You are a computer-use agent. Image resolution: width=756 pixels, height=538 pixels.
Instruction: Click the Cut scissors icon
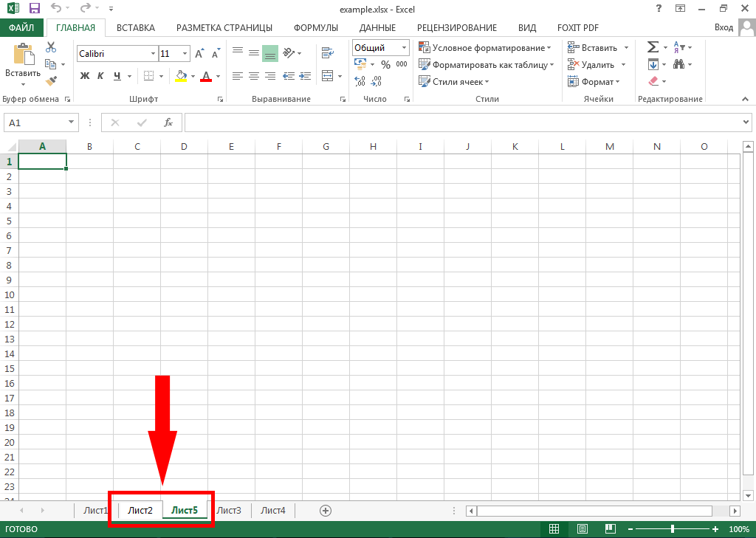pyautogui.click(x=51, y=47)
